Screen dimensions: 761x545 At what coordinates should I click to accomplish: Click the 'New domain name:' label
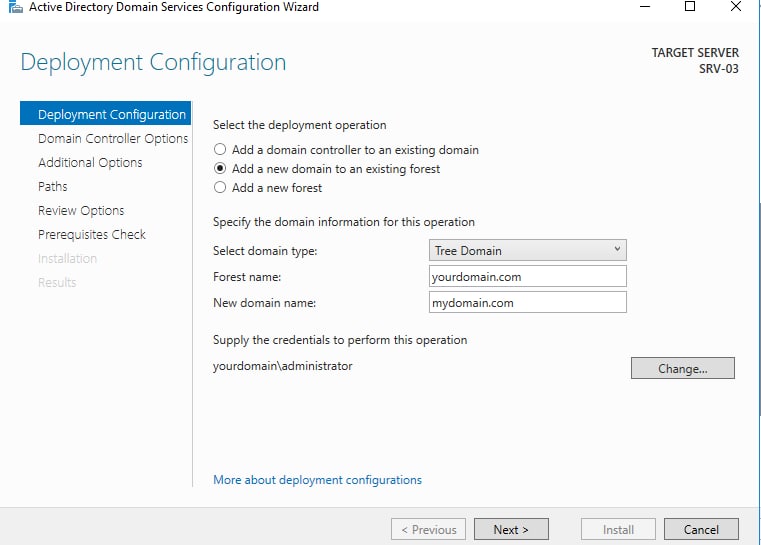click(x=265, y=303)
